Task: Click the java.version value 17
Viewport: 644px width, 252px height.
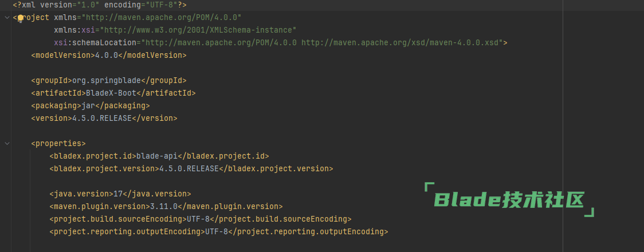Action: pos(118,194)
